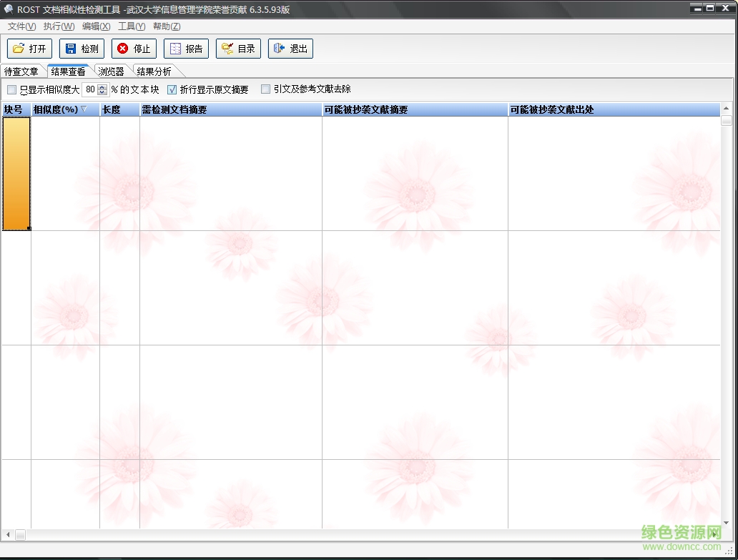Click the 退出 (Exit) door icon

(280, 49)
